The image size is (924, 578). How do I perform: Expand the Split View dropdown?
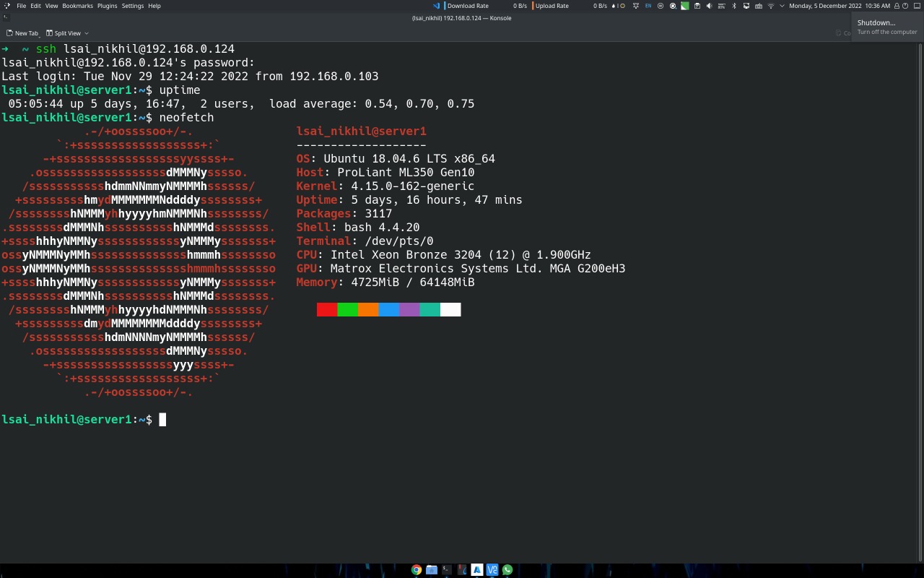click(x=87, y=33)
